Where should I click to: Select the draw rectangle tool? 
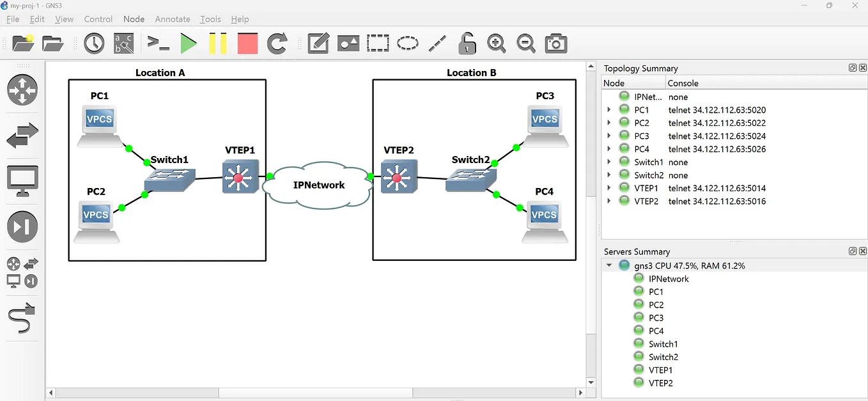pos(378,43)
